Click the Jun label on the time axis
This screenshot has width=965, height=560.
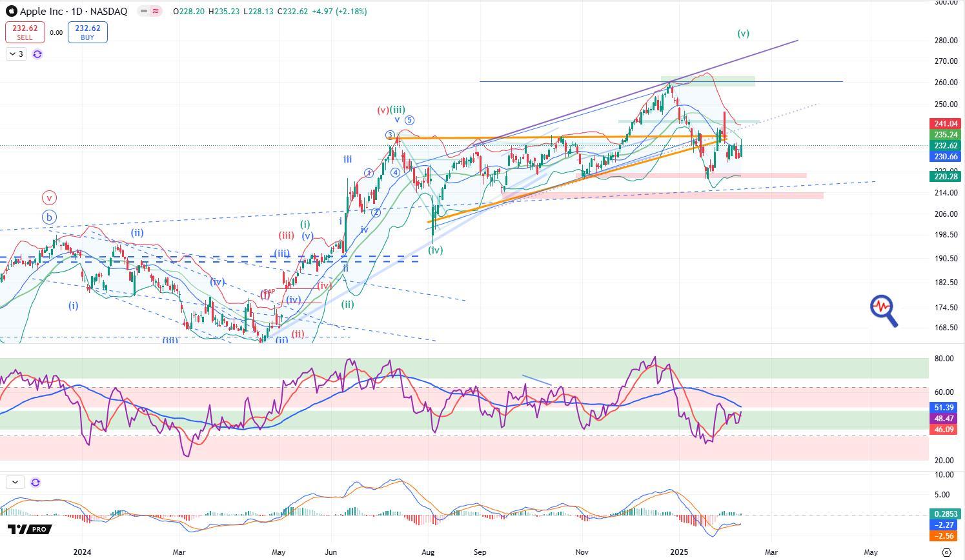(330, 552)
